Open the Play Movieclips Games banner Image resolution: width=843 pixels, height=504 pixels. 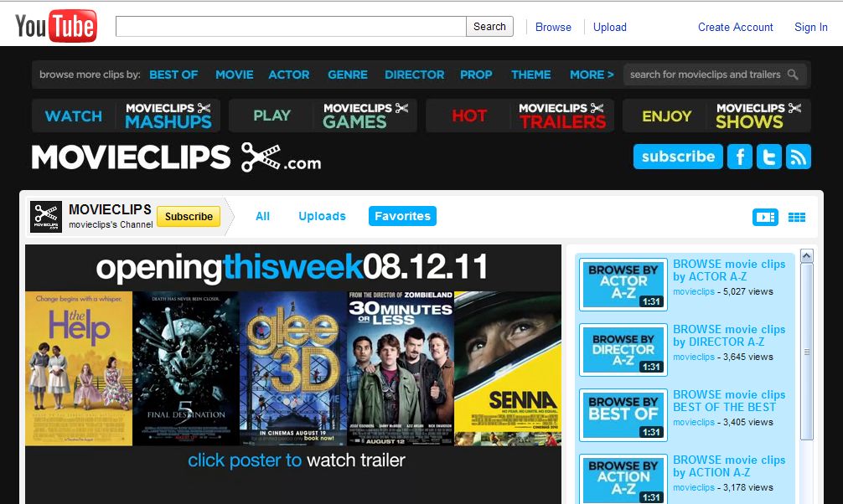pyautogui.click(x=323, y=116)
